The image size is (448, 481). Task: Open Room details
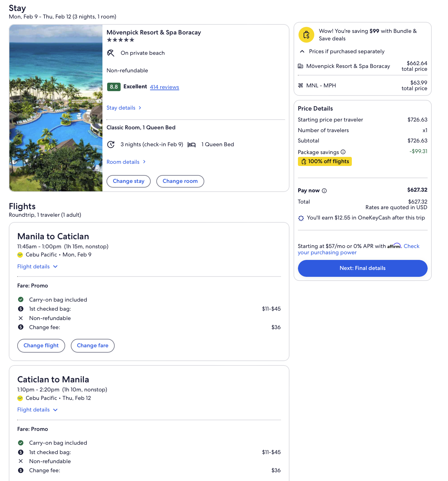coord(126,162)
